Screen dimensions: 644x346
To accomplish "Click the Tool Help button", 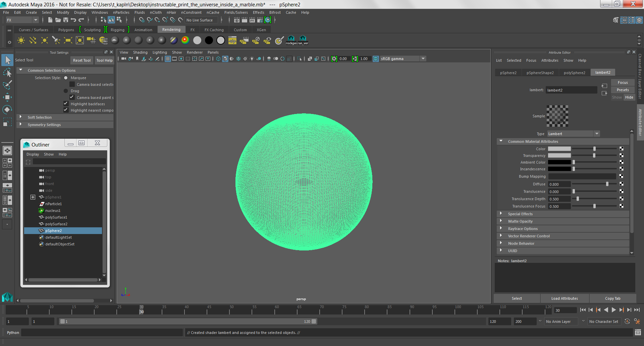I will pos(104,60).
